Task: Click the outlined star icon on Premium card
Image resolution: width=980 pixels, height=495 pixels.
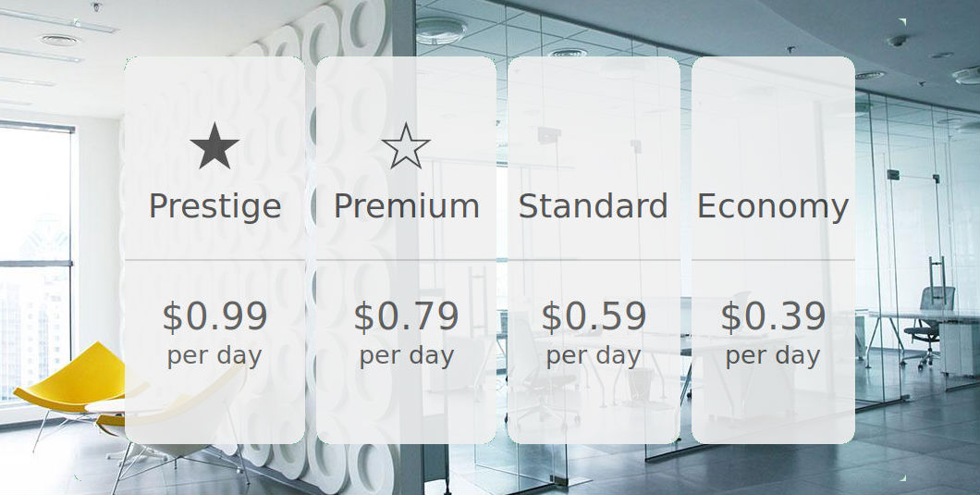Action: [x=406, y=146]
